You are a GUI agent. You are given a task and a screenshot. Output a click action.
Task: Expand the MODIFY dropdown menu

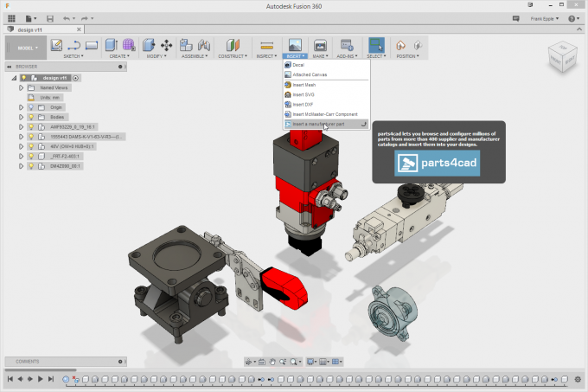(157, 56)
